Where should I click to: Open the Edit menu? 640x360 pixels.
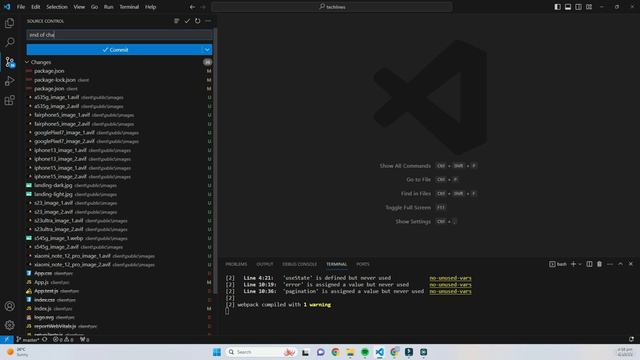point(36,7)
